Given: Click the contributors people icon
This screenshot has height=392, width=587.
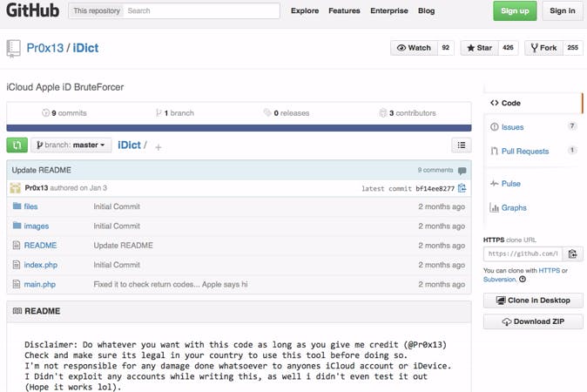Looking at the screenshot, I should (382, 112).
